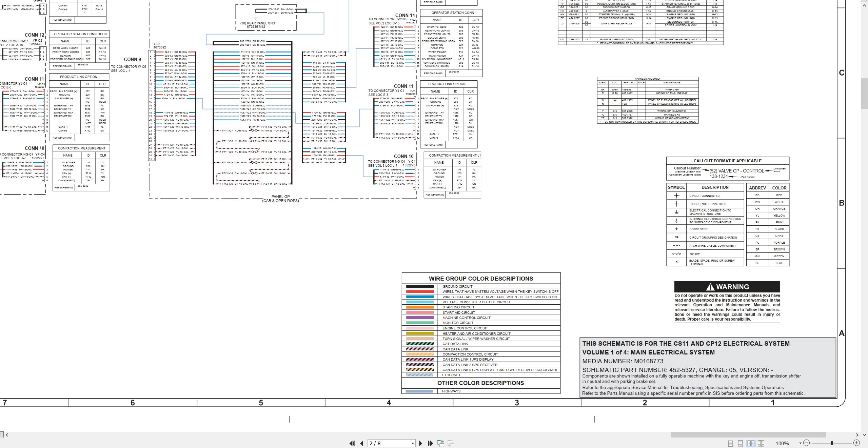
Task: Zoom out with the minus icon
Action: point(807,443)
